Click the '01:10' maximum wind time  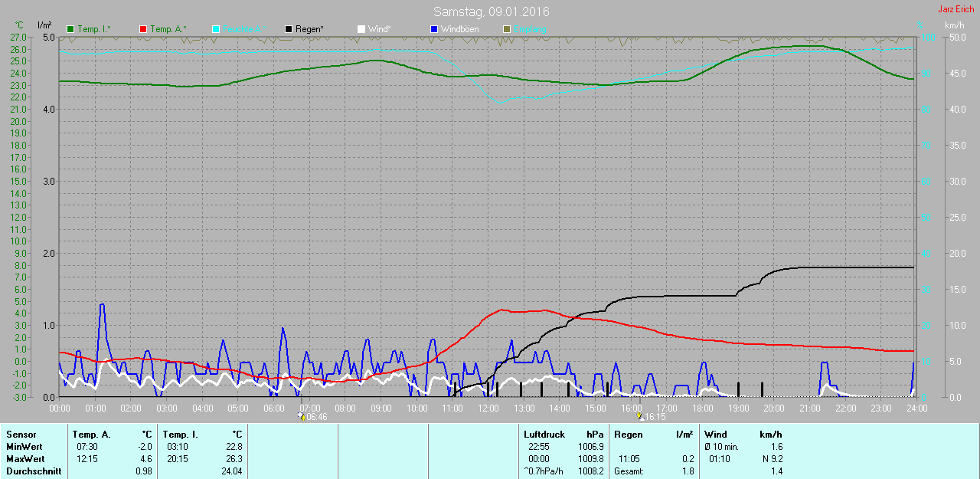click(x=719, y=459)
